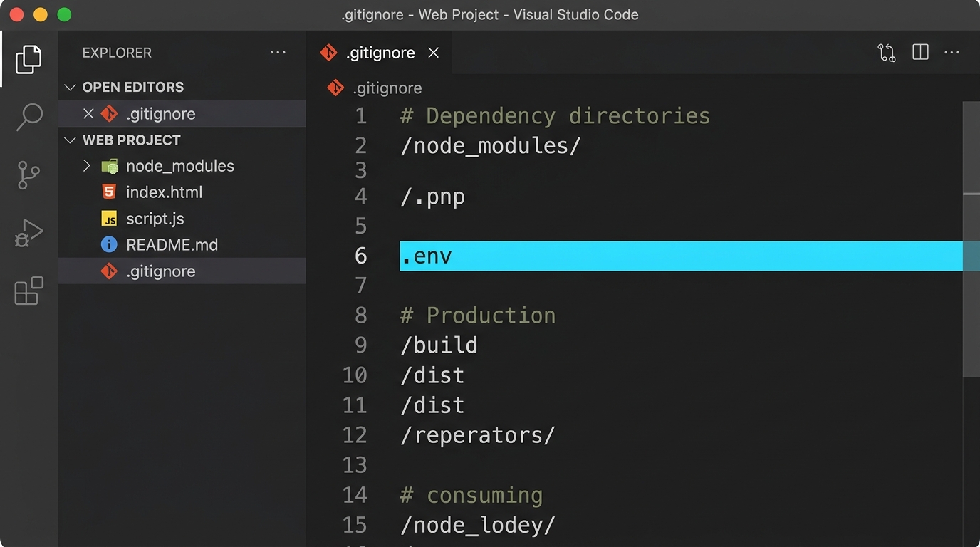
Task: Open Explorer panel ellipsis actions menu
Action: coord(278,53)
